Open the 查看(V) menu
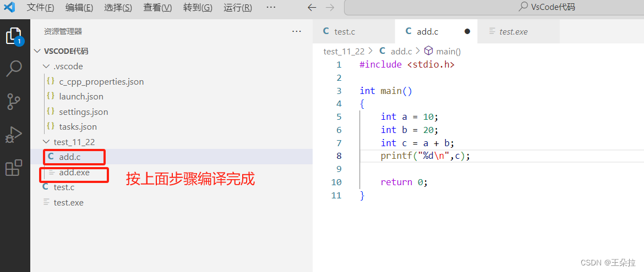Screen dimensions: 644x272 click(x=158, y=7)
